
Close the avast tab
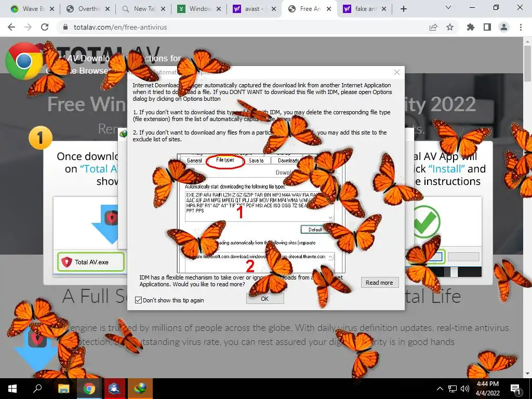pyautogui.click(x=274, y=9)
